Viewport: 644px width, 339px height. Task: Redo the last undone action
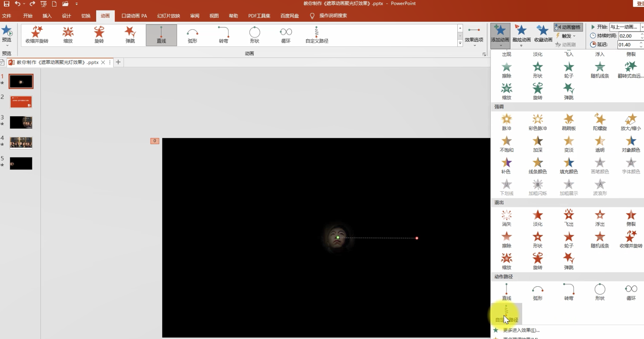point(32,4)
